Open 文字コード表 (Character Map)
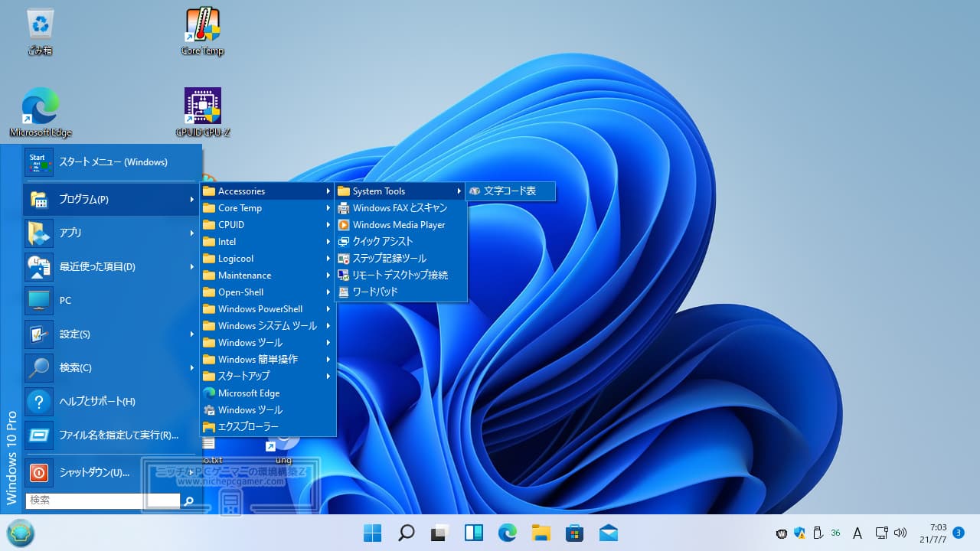The height and width of the screenshot is (551, 980). point(511,191)
